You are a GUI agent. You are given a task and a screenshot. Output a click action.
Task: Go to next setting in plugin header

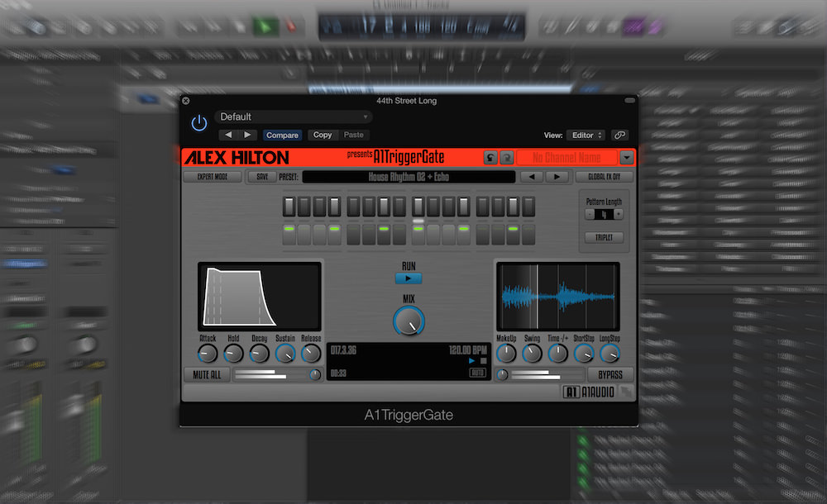247,135
